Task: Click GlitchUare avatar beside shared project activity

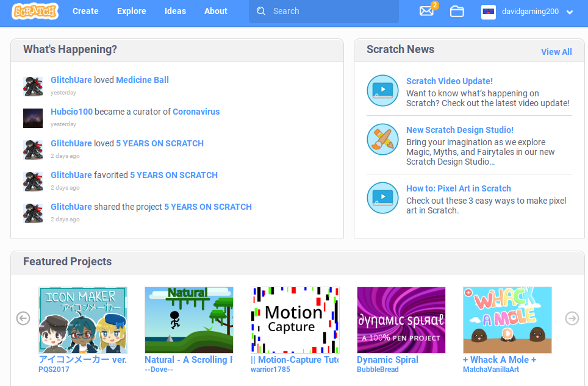Action: click(33, 213)
